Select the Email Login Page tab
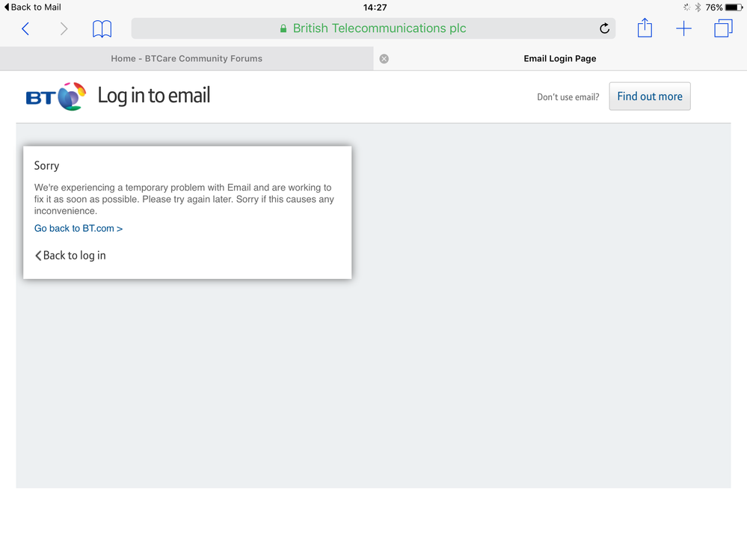747x560 pixels. click(x=559, y=58)
